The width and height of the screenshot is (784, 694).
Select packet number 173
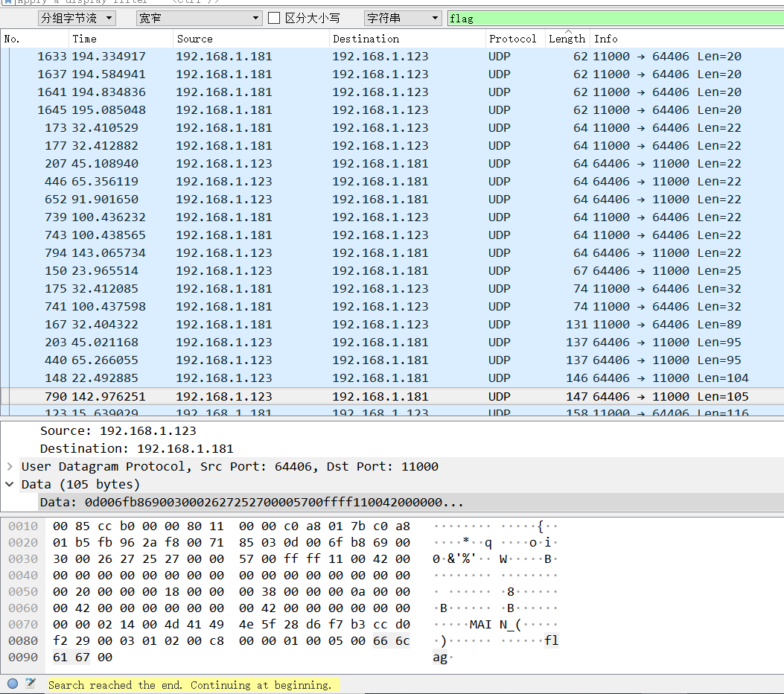(x=392, y=128)
